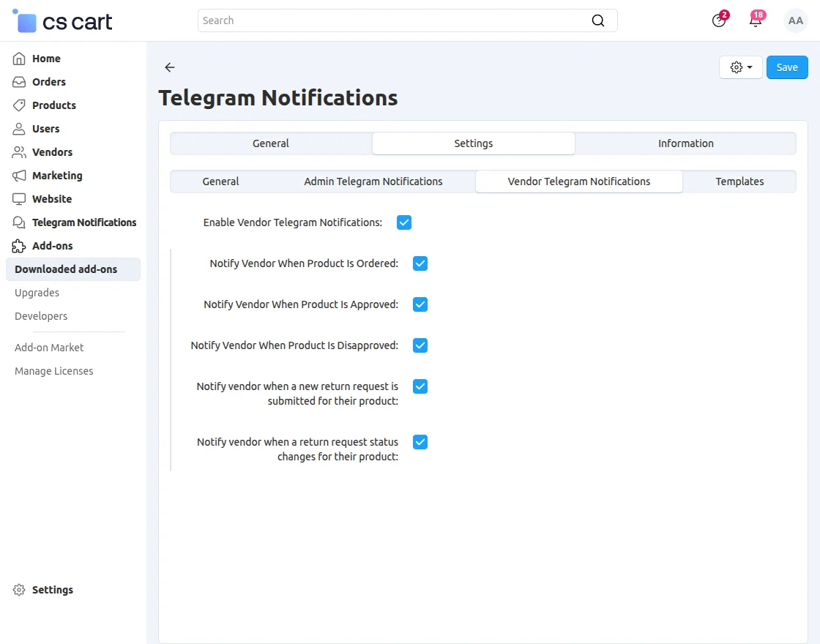This screenshot has height=644, width=820.
Task: Open the notifications bell icon
Action: (x=756, y=20)
